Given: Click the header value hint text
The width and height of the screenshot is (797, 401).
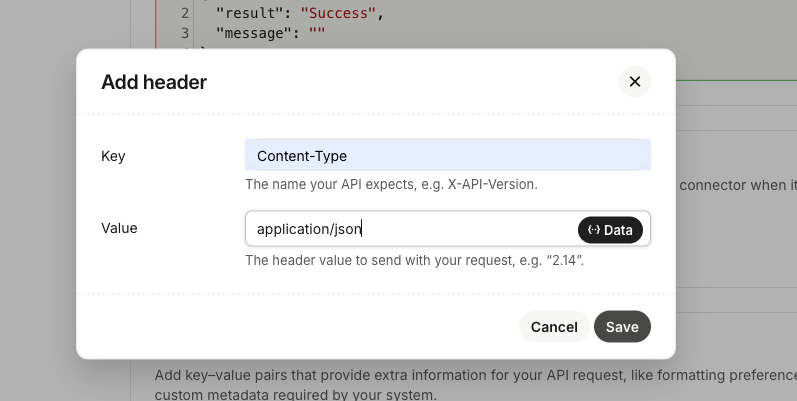Looking at the screenshot, I should coord(415,260).
